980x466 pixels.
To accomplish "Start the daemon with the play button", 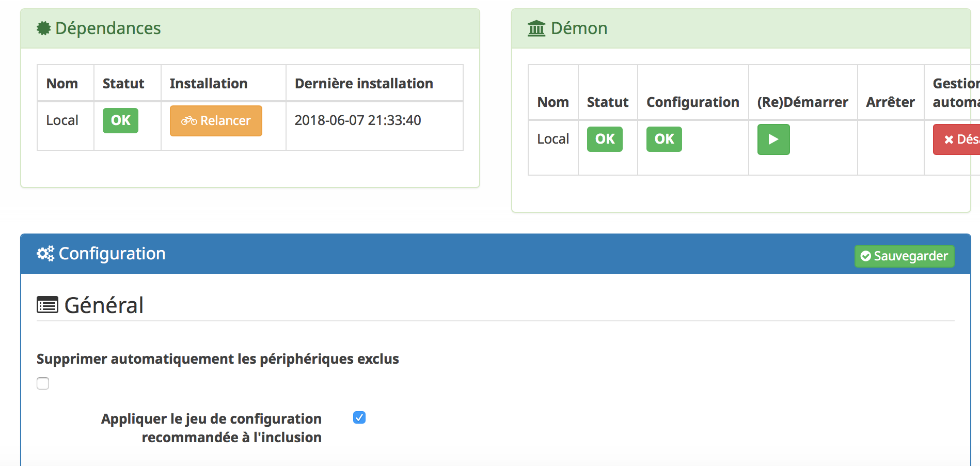I will [x=773, y=139].
